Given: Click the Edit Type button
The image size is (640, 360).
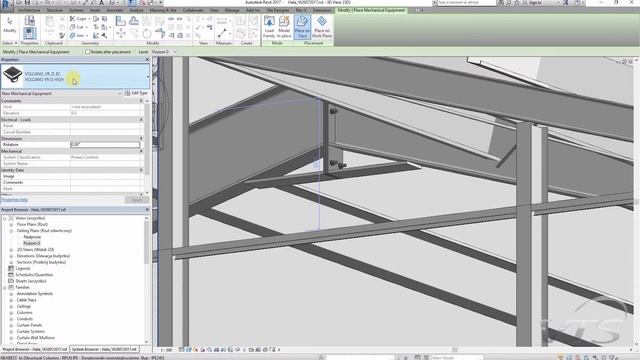Looking at the screenshot, I should (136, 93).
